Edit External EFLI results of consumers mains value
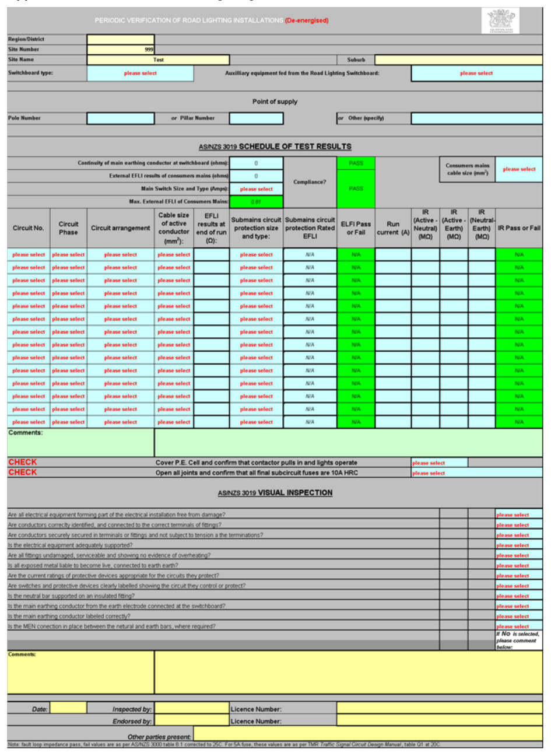The width and height of the screenshot is (551, 756). coord(257,176)
